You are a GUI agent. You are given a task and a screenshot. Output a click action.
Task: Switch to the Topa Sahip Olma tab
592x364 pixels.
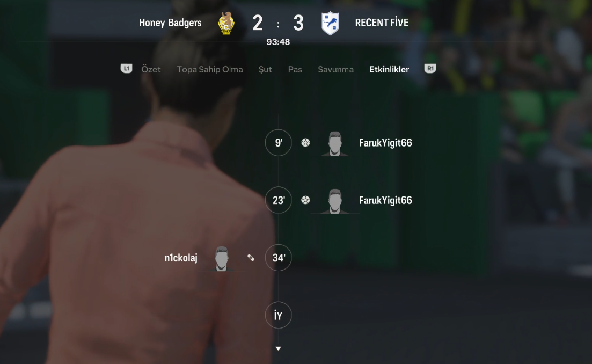click(210, 69)
